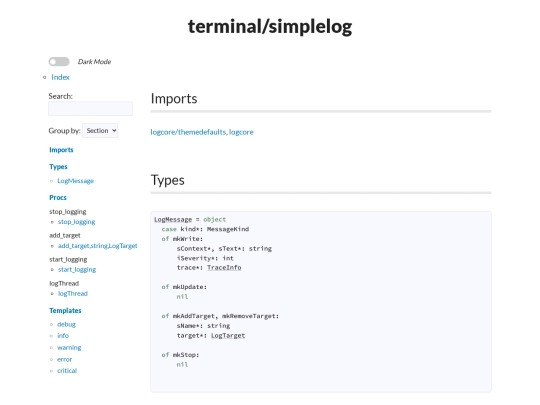Click the stop_logging group label
This screenshot has width=540, height=405.
pos(68,211)
